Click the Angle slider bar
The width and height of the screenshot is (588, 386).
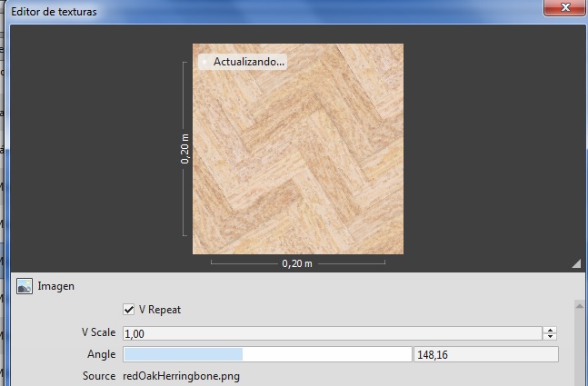point(267,354)
